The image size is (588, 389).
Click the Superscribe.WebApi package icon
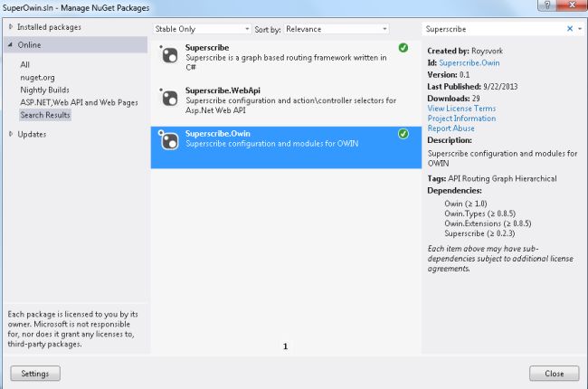click(169, 98)
